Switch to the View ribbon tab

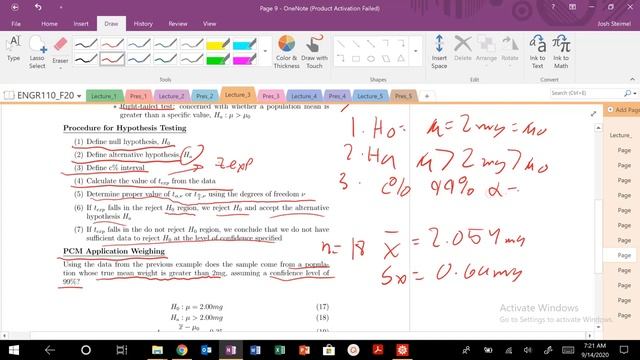click(209, 24)
